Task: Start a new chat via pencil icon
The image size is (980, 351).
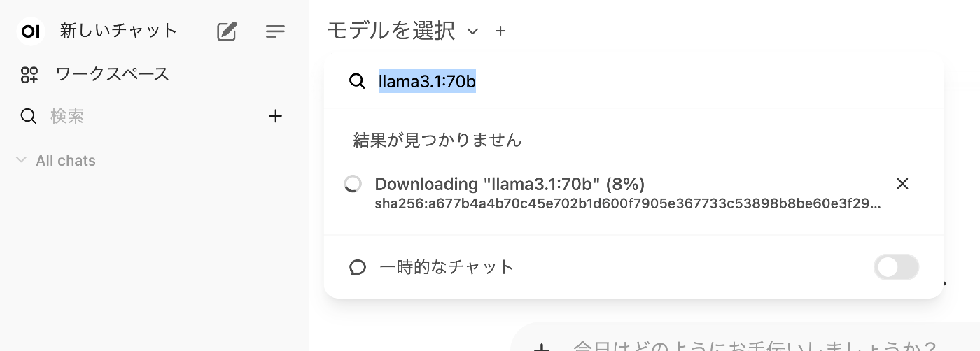Action: (227, 31)
